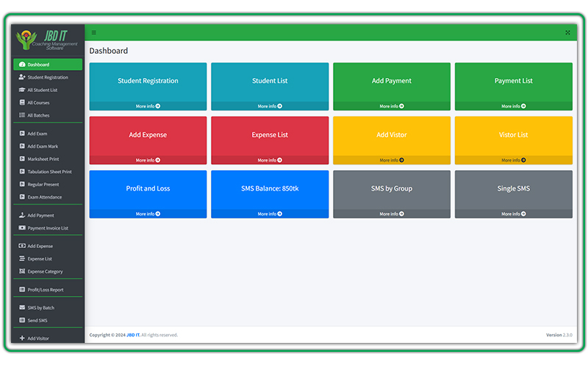Click the All Batches list icon

click(x=22, y=116)
